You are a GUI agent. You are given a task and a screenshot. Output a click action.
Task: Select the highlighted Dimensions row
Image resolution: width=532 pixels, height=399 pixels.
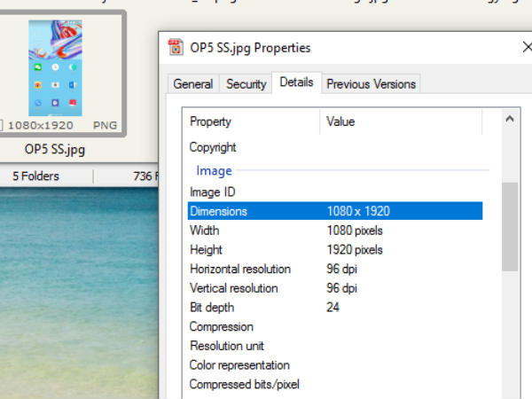coord(335,211)
